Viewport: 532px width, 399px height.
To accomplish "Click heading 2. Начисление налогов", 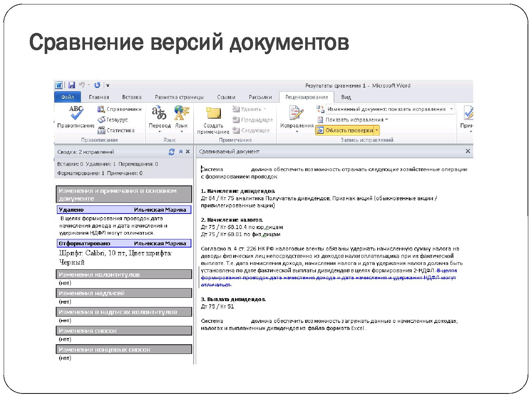I will (232, 220).
